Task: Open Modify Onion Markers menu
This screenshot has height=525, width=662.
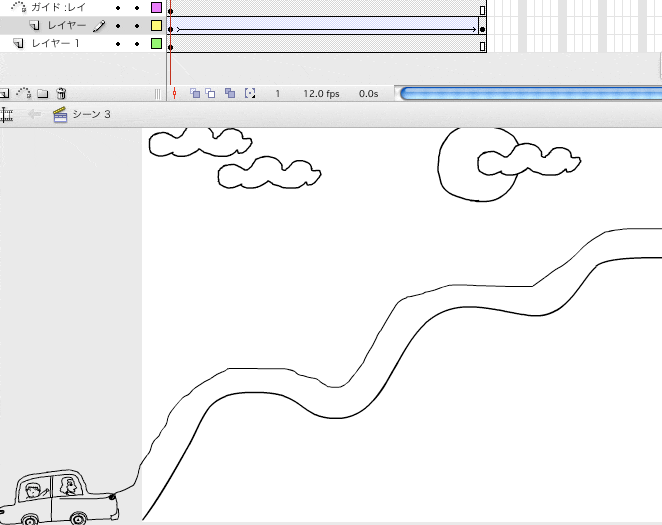Action: pyautogui.click(x=250, y=93)
